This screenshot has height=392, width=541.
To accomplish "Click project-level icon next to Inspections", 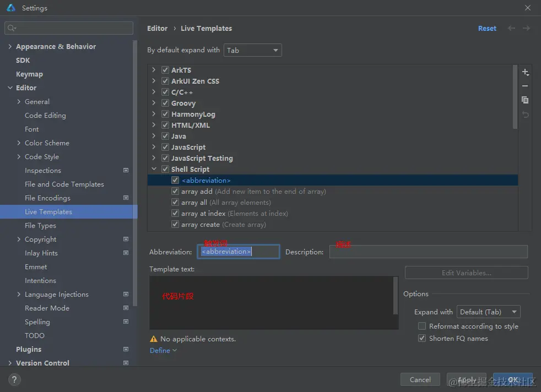I will (x=126, y=170).
